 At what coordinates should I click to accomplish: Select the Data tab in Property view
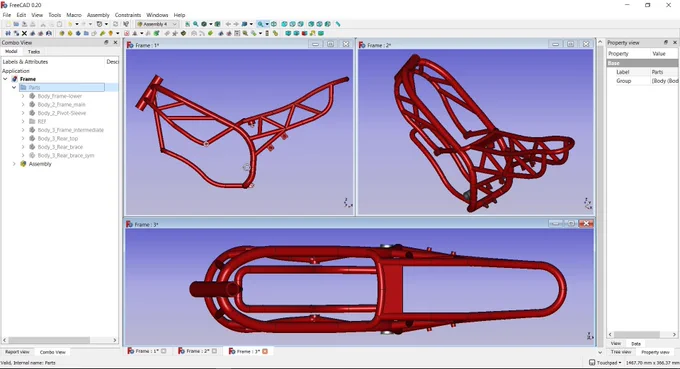(636, 343)
